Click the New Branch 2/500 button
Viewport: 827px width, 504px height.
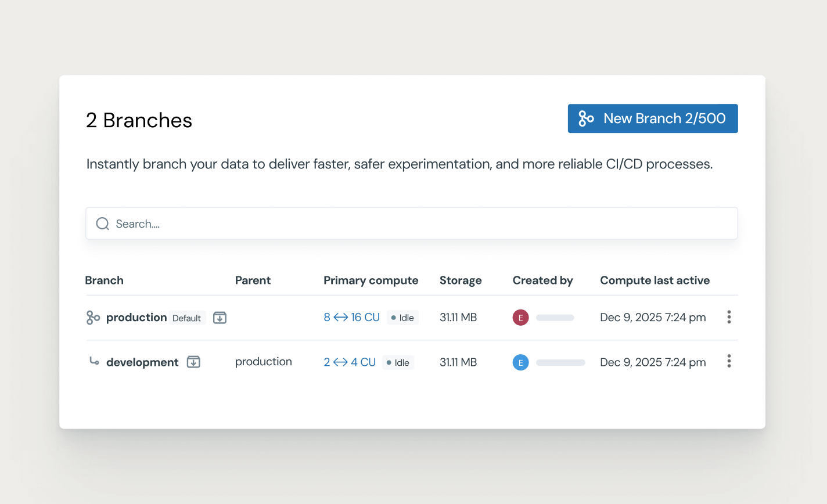point(653,118)
